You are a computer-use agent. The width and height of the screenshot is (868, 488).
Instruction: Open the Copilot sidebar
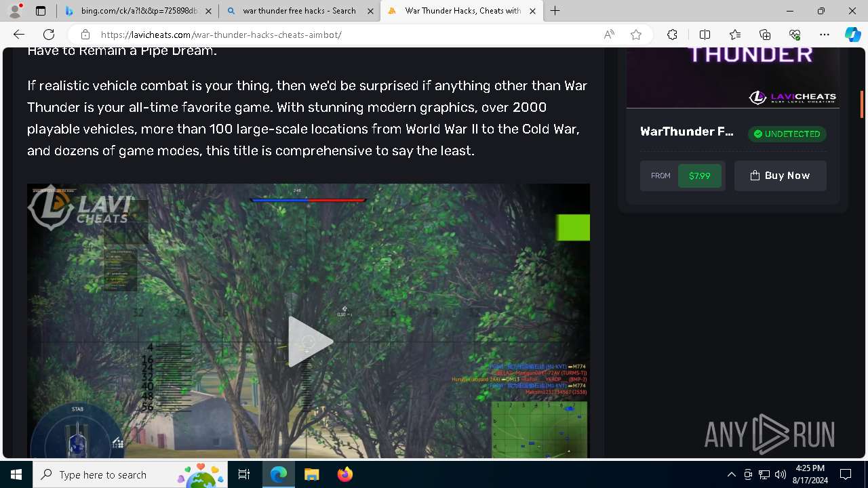(852, 35)
